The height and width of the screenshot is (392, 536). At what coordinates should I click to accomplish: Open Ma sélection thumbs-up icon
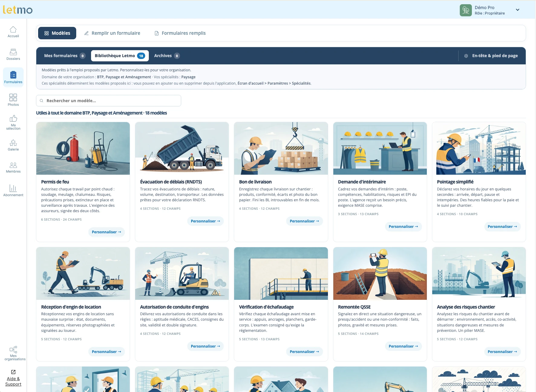point(13,118)
